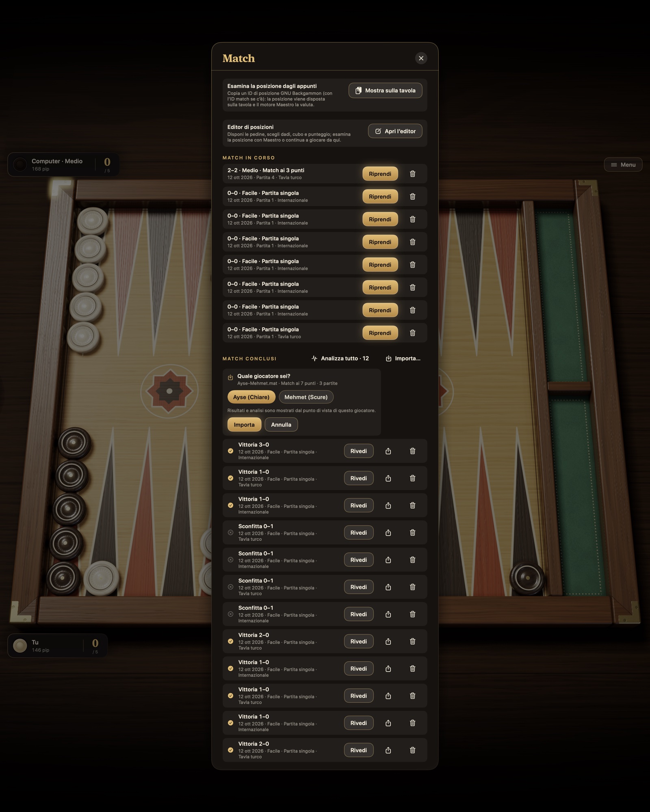
Task: Resume the 2–2 Medio match ai 3 punti
Action: [380, 174]
